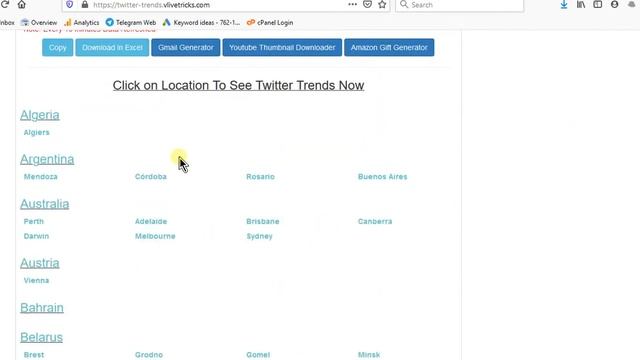Viewport: 640px width, 360px height.
Task: Open Austria country link
Action: pos(40,263)
